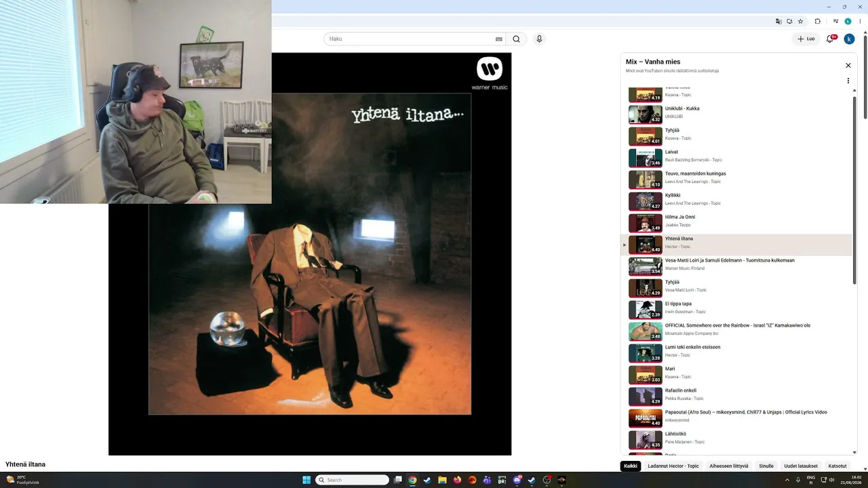
Task: Click the Rafaelin enkeli song title
Action: pyautogui.click(x=681, y=390)
